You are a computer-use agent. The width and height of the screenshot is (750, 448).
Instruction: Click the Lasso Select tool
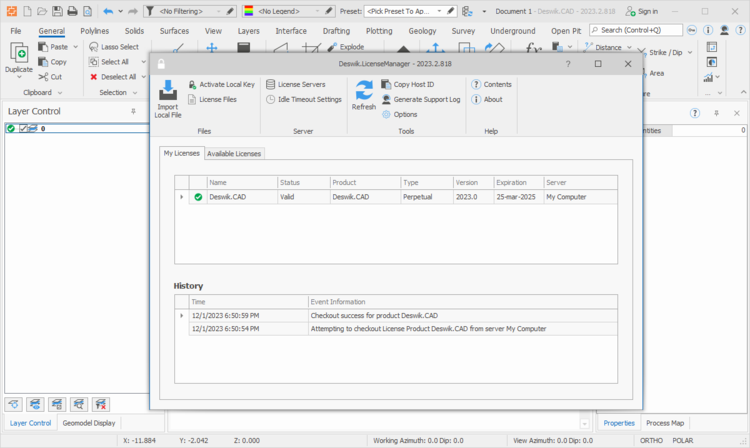pyautogui.click(x=114, y=47)
